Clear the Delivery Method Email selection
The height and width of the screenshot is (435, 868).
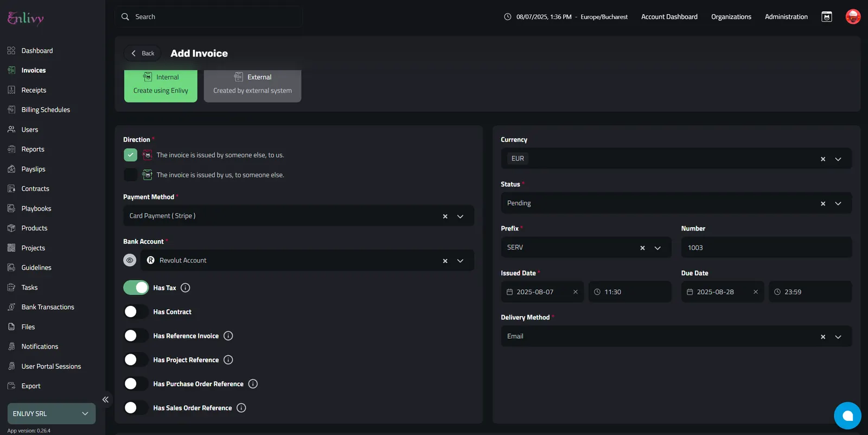click(x=823, y=337)
